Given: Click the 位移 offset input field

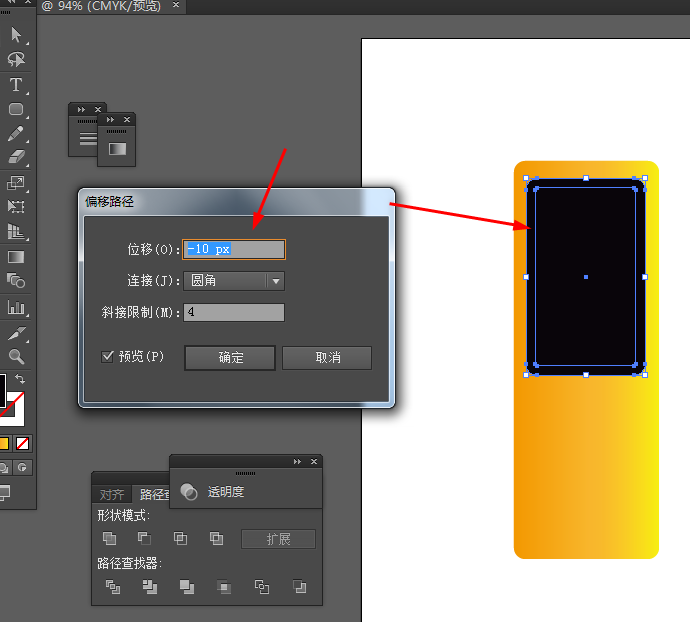Looking at the screenshot, I should coord(234,249).
